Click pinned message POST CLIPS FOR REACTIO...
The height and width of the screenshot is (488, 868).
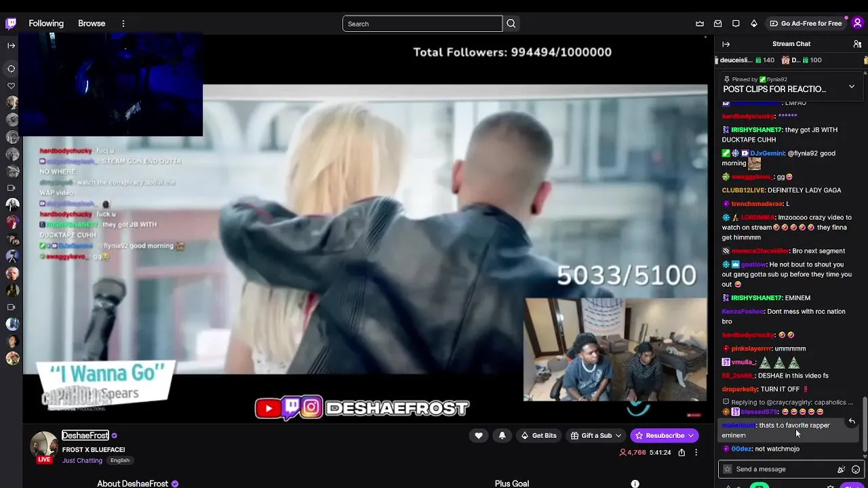pos(774,89)
